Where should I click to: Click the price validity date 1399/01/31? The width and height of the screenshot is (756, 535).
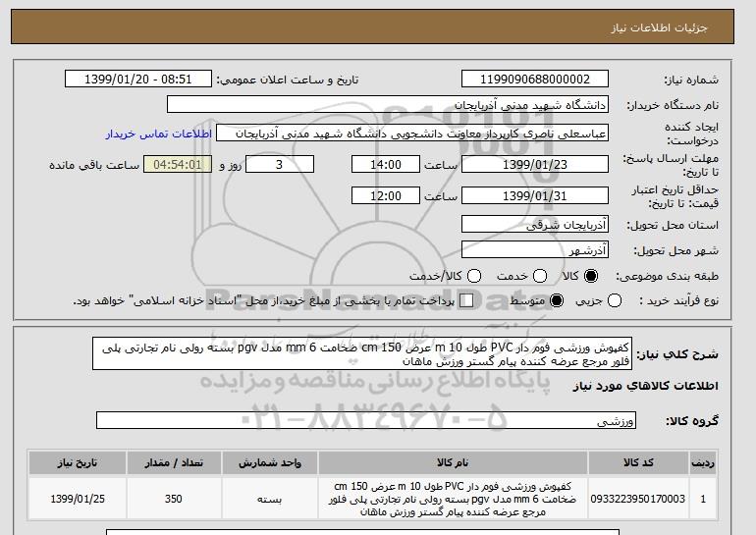click(535, 195)
